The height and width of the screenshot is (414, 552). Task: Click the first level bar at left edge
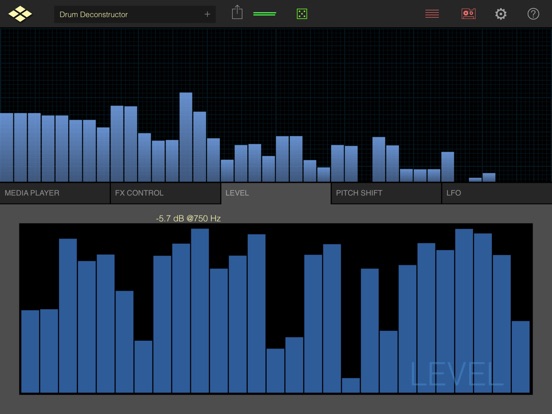(30, 351)
